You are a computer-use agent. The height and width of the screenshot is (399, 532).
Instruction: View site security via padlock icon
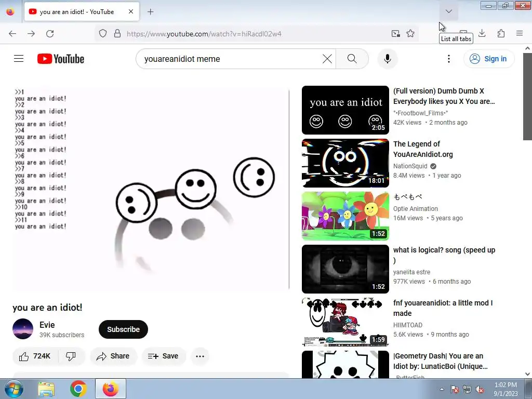click(x=117, y=34)
